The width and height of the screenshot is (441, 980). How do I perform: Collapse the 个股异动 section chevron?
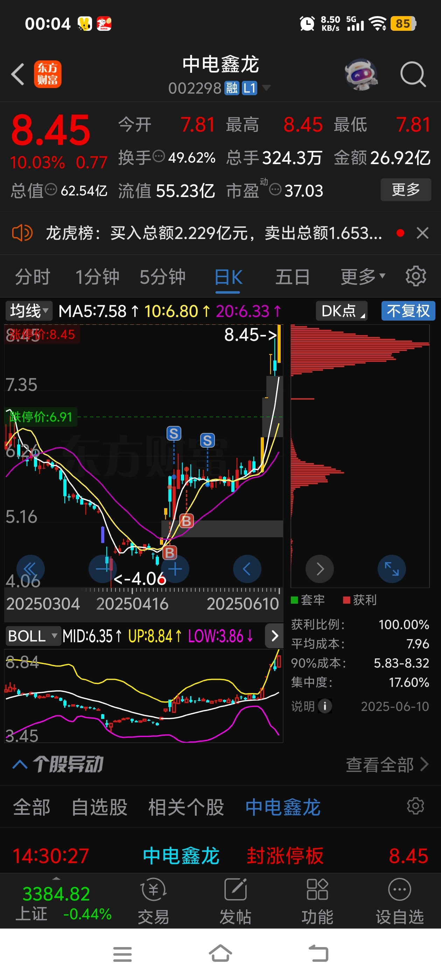(x=20, y=765)
